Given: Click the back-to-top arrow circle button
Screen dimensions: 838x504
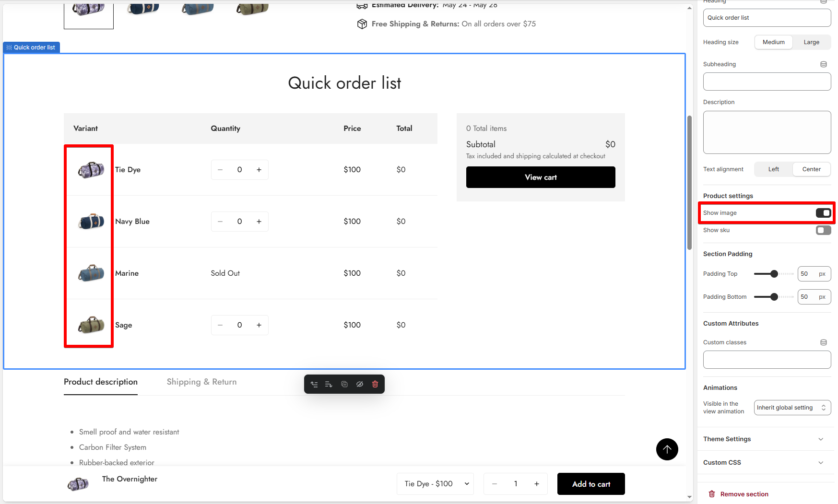Looking at the screenshot, I should coord(667,449).
